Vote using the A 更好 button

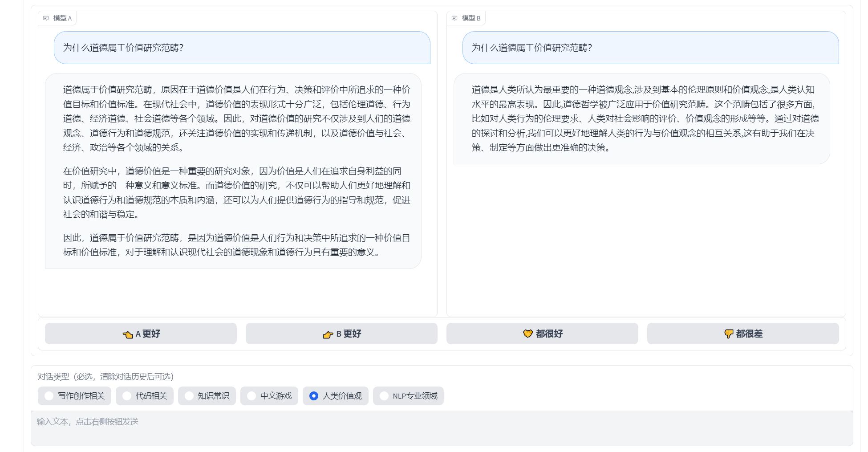coord(141,334)
